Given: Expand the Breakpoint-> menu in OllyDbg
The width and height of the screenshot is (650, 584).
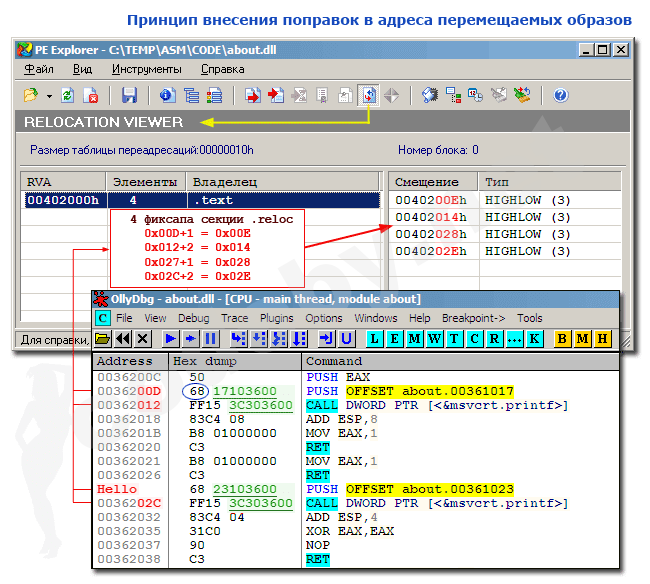Looking at the screenshot, I should point(473,318).
